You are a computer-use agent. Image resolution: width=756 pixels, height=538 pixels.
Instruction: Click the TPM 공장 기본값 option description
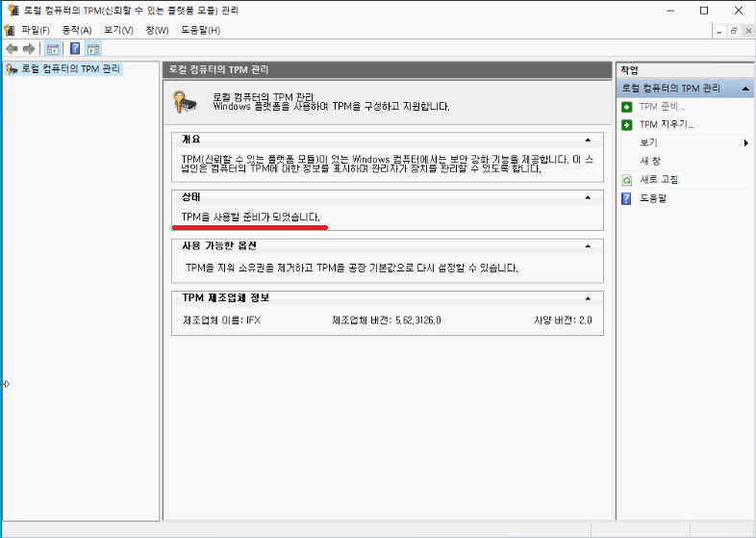352,268
